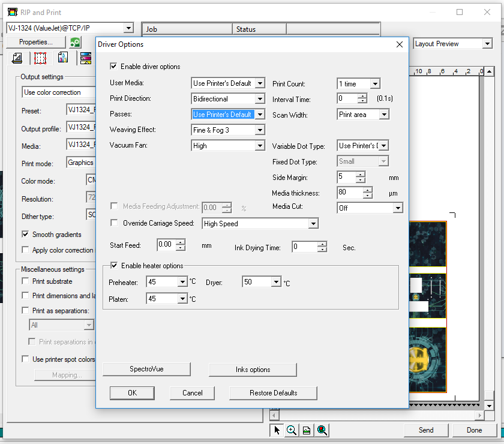Image resolution: width=504 pixels, height=444 pixels.
Task: Click the Ink Drying Time spinner arrows
Action: pyautogui.click(x=322, y=247)
